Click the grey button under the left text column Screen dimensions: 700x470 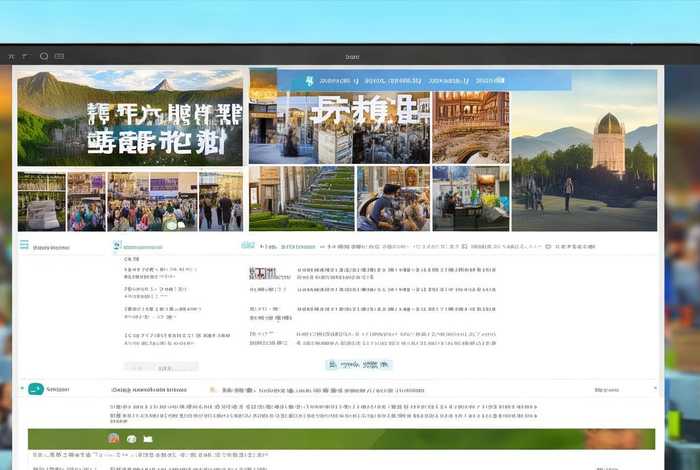pos(161,367)
